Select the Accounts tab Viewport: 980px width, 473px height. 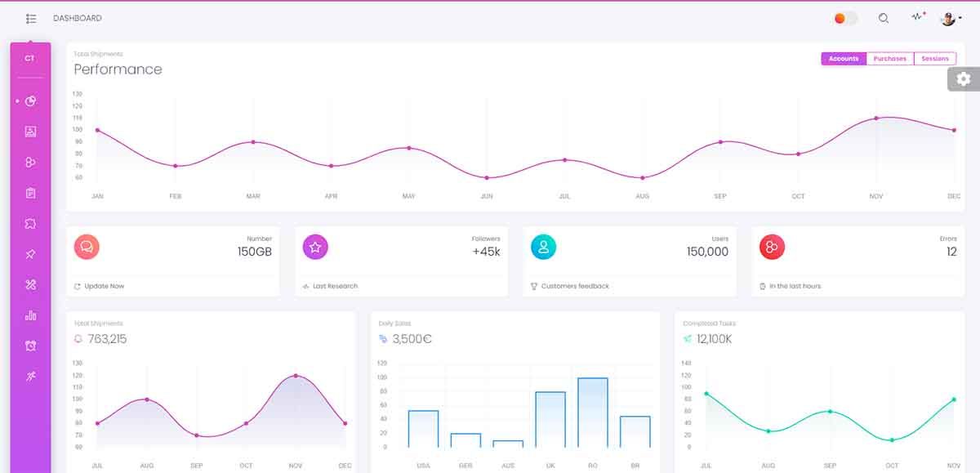click(844, 59)
